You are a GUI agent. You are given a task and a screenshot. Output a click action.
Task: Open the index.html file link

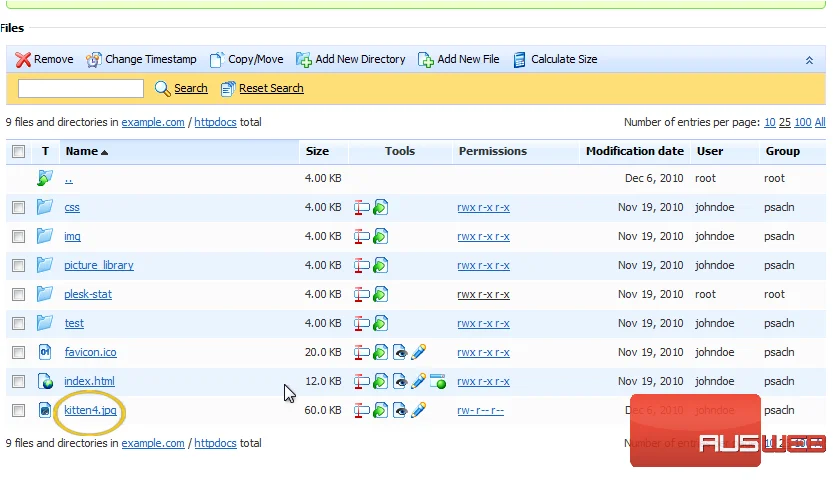89,381
